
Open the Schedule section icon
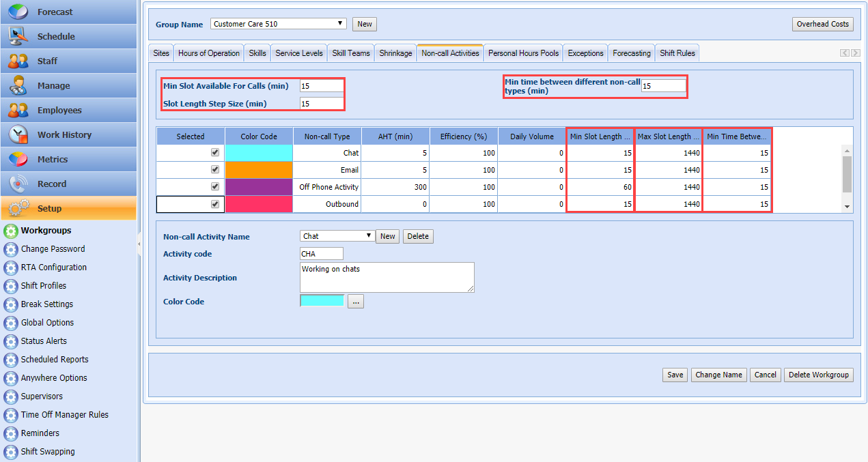click(x=18, y=36)
